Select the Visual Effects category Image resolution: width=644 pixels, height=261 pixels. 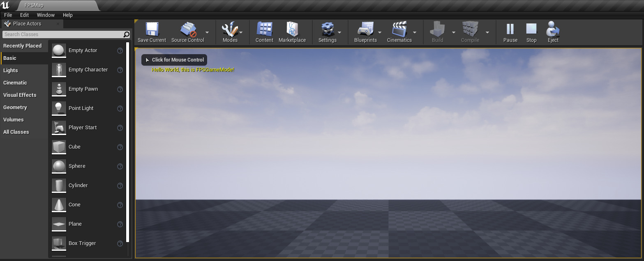click(x=24, y=95)
